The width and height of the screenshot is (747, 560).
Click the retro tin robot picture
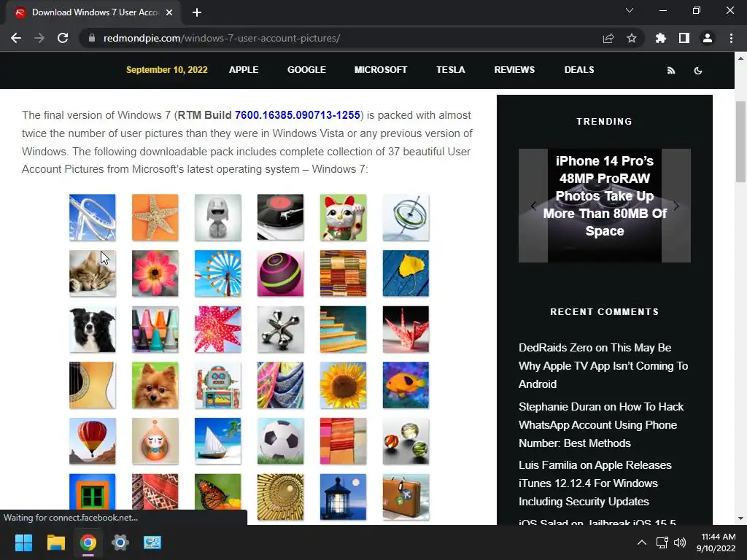pos(217,385)
